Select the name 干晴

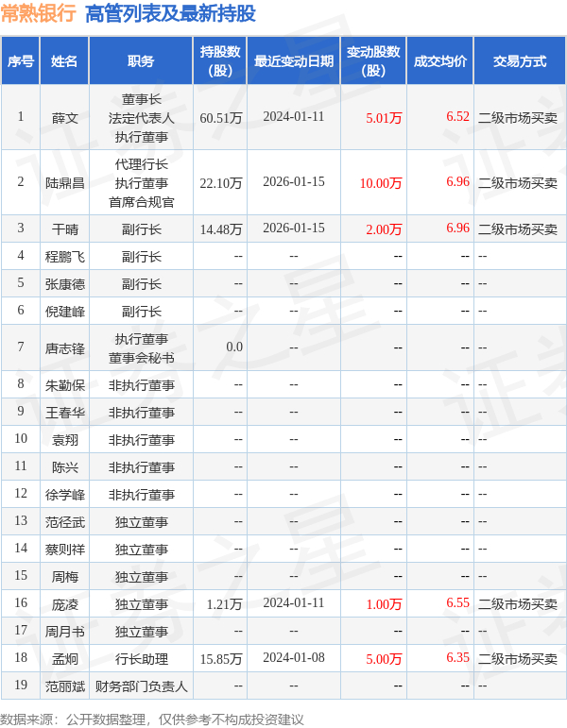coord(64,229)
